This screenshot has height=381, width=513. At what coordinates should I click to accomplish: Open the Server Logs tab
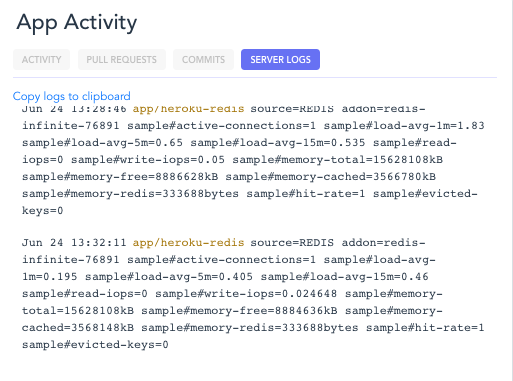(280, 59)
